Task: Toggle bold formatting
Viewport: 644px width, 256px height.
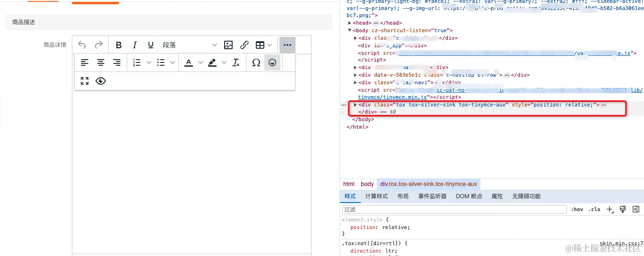Action: pos(119,45)
